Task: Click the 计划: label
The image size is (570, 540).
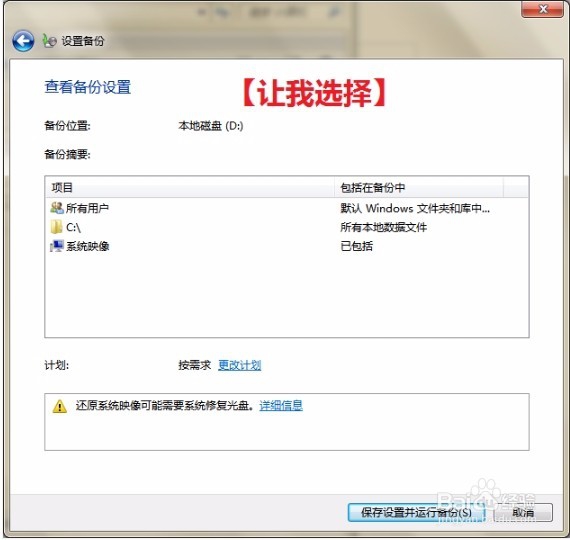Action: tap(56, 365)
